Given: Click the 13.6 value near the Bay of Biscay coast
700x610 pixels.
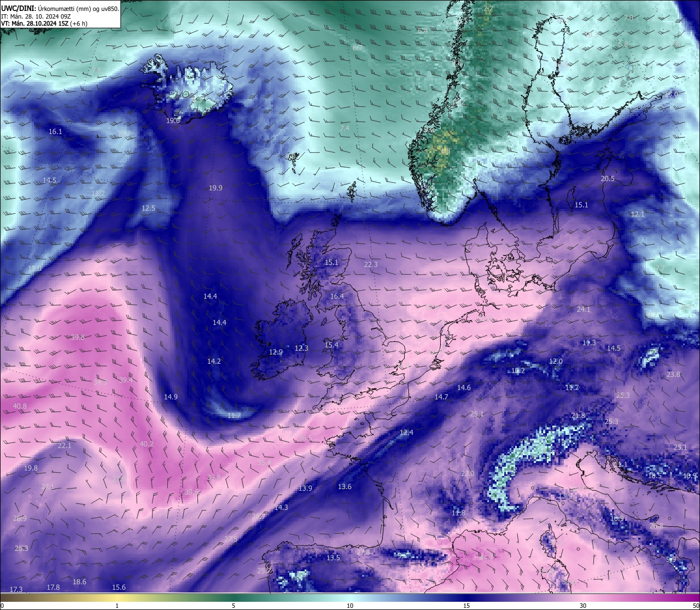Looking at the screenshot, I should [x=345, y=487].
